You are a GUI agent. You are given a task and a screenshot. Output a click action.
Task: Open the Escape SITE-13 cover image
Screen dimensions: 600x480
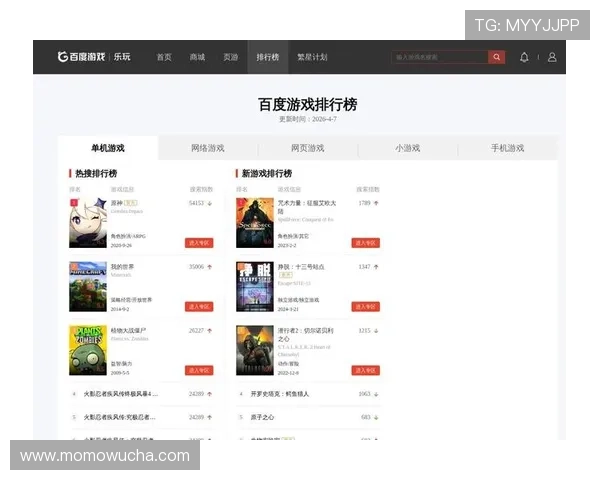pos(255,287)
